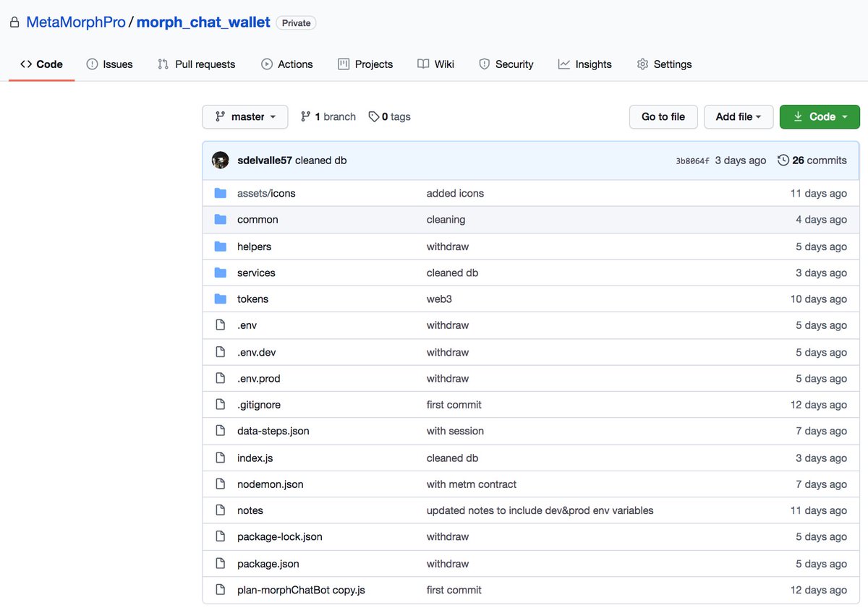Open the .env file

click(x=247, y=325)
